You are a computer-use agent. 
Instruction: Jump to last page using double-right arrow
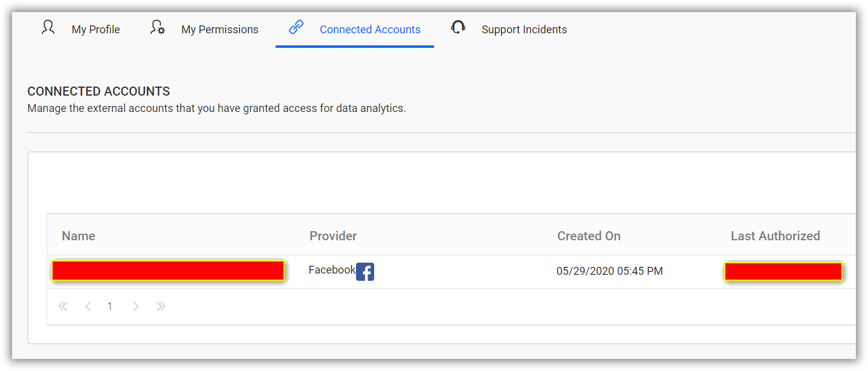[161, 306]
